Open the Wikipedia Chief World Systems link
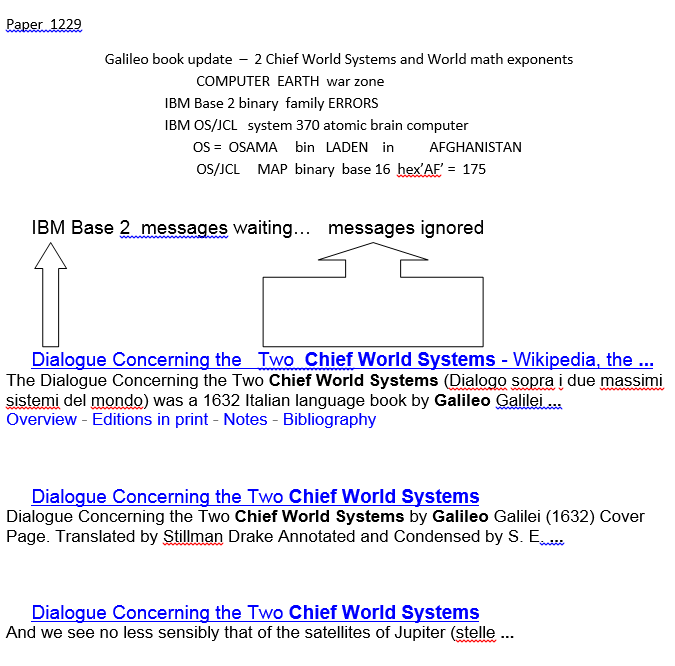The width and height of the screenshot is (675, 666). click(x=342, y=360)
